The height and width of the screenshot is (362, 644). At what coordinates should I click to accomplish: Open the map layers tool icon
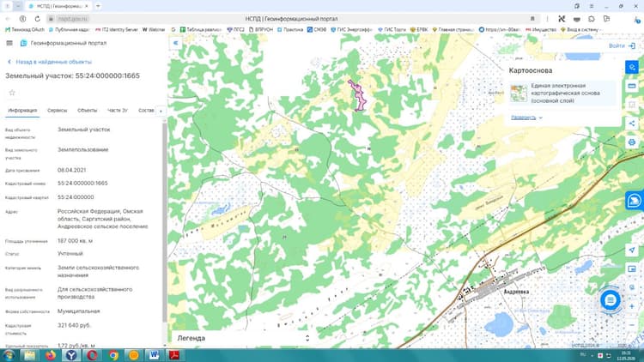pos(632,67)
